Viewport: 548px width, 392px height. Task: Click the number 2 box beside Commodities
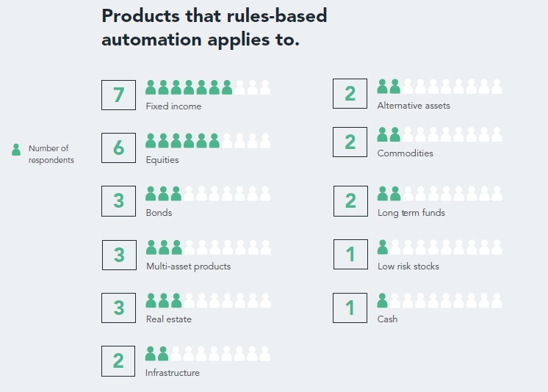point(350,142)
